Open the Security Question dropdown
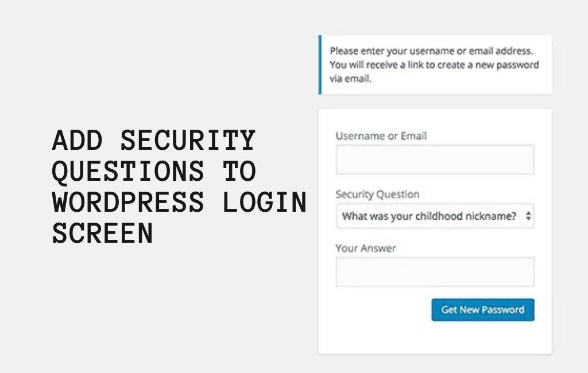This screenshot has height=373, width=588. coord(435,216)
